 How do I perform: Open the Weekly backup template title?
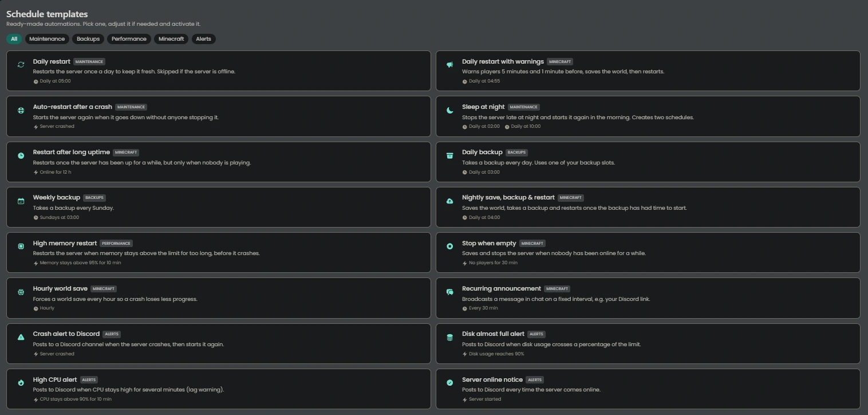click(57, 197)
